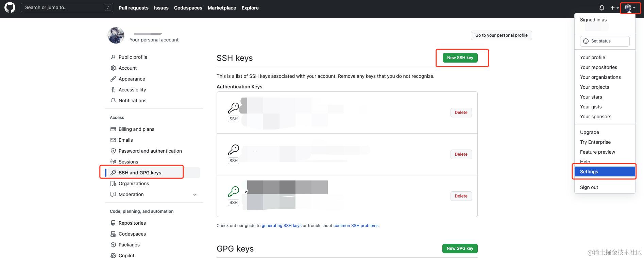Screen dimensions: 644x258
Task: Select the Sessions broadcast icon
Action: (x=113, y=162)
